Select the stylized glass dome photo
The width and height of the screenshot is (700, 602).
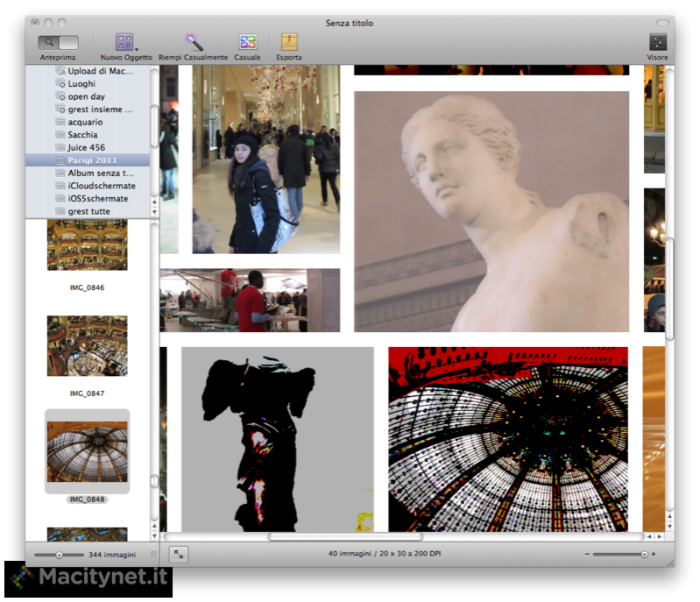tap(508, 439)
